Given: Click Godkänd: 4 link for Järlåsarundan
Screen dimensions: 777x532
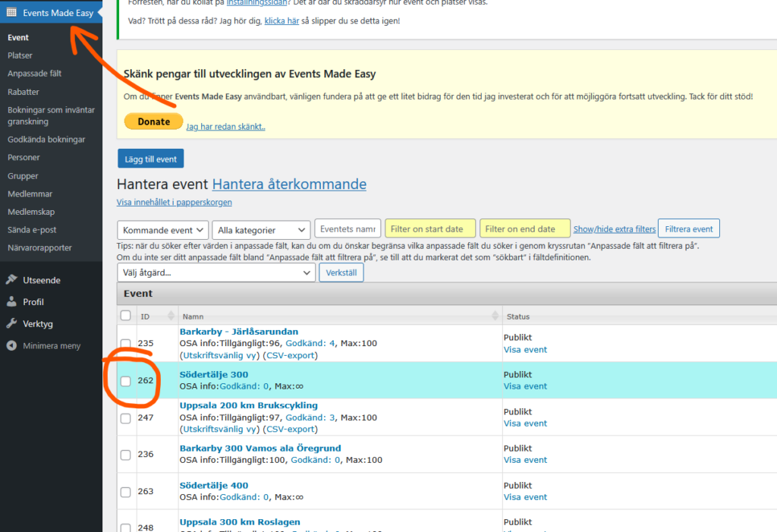Looking at the screenshot, I should pos(310,343).
